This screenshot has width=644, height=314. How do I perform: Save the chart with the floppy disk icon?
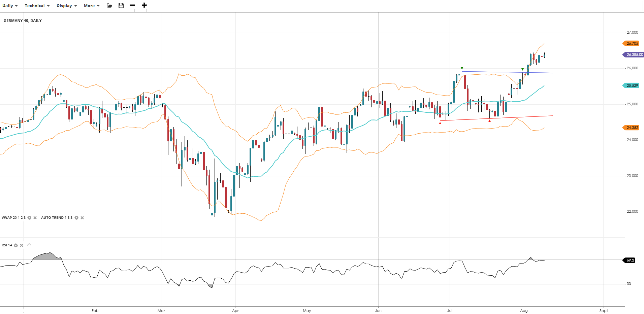point(121,5)
